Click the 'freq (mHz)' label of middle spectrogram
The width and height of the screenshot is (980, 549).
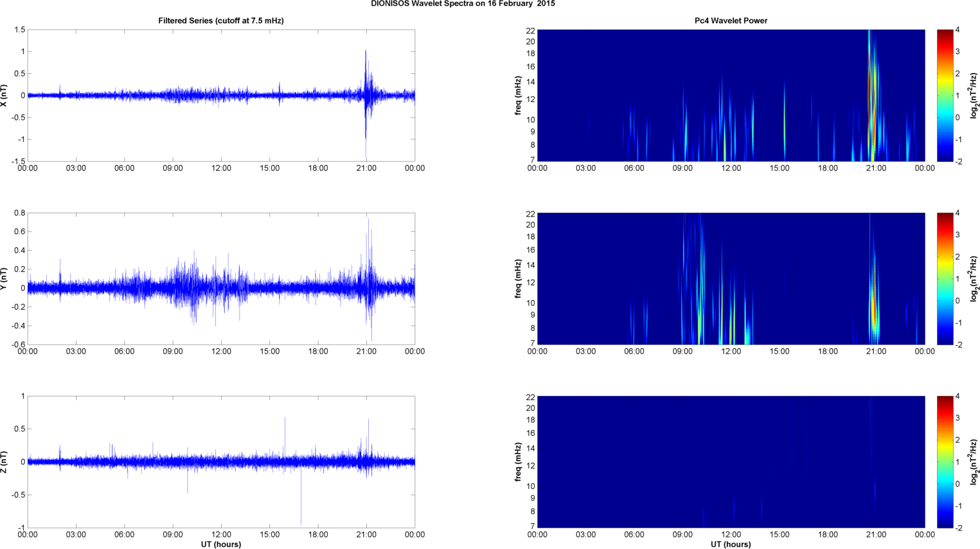[x=518, y=278]
